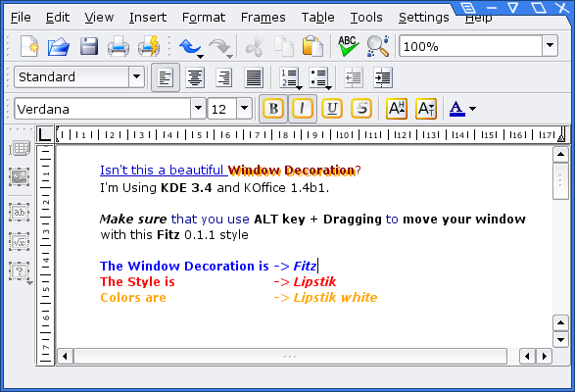
Task: Click the tab-stop type selector at ruler corner
Action: point(45,134)
